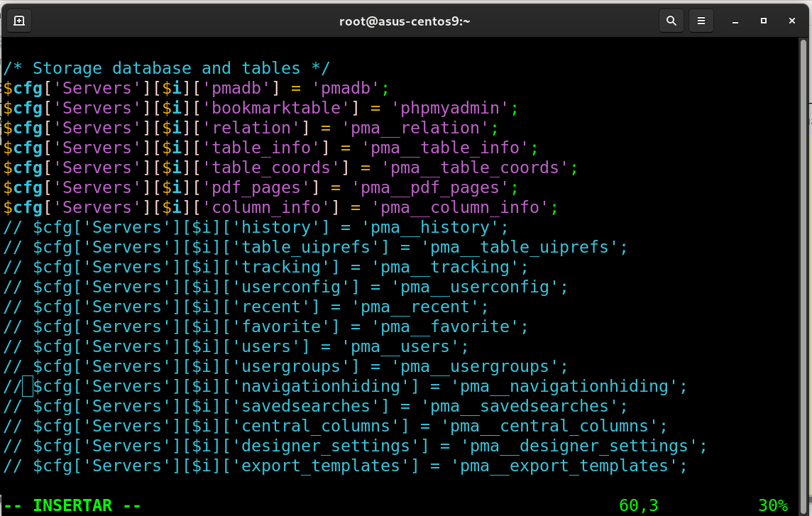
Task: Click the 'Storage database and tables' comment
Action: tap(167, 69)
